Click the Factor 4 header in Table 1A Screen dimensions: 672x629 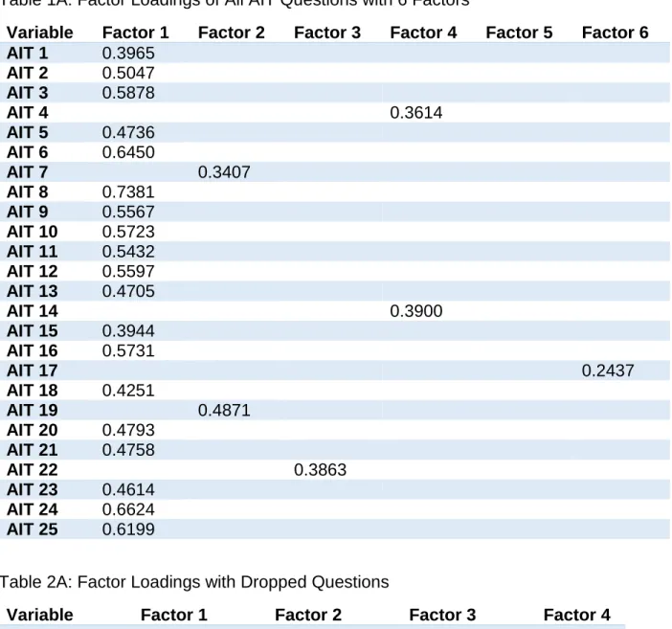tap(423, 33)
